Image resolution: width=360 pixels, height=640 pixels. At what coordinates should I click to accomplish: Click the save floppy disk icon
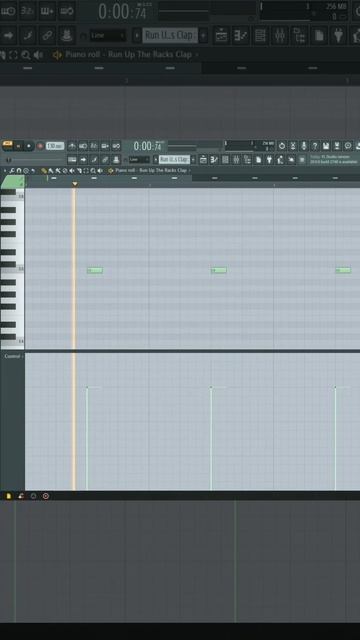pos(326,146)
